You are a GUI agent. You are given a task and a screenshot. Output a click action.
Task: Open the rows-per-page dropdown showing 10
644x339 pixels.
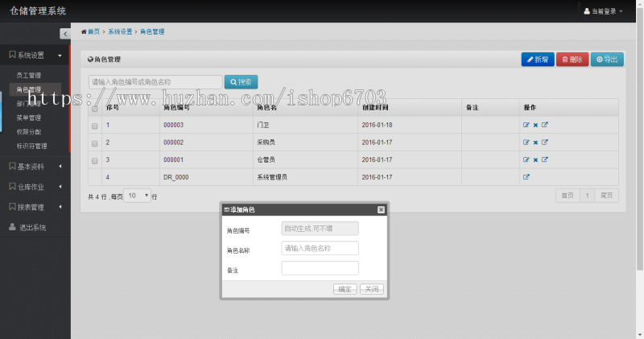pyautogui.click(x=138, y=196)
